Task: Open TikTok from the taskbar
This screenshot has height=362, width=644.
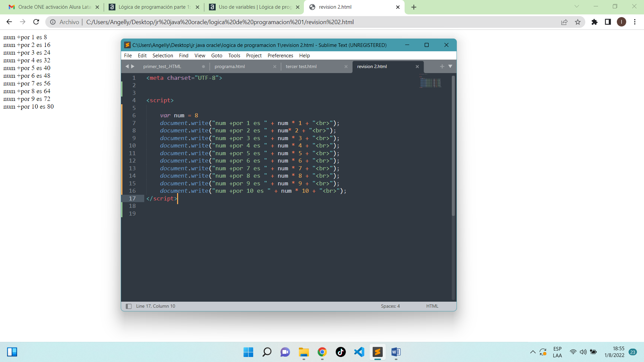Action: 340,352
